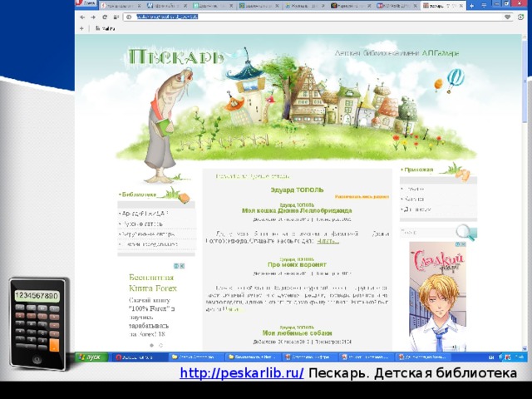The width and height of the screenshot is (532, 399).
Task: Open the http://peskarlib.ru/ slide hyperlink
Action: [x=242, y=373]
